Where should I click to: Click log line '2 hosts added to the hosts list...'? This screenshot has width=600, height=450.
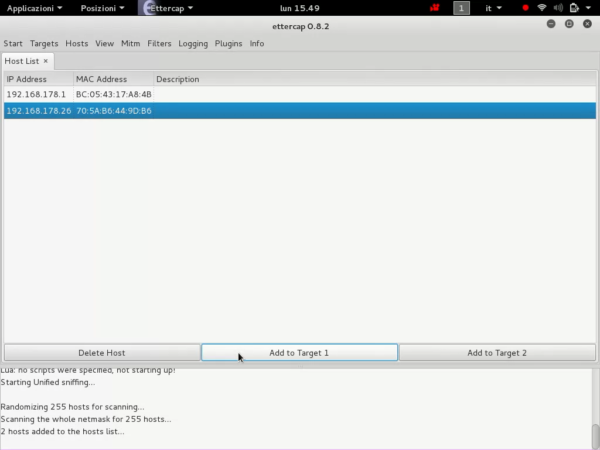(x=62, y=431)
